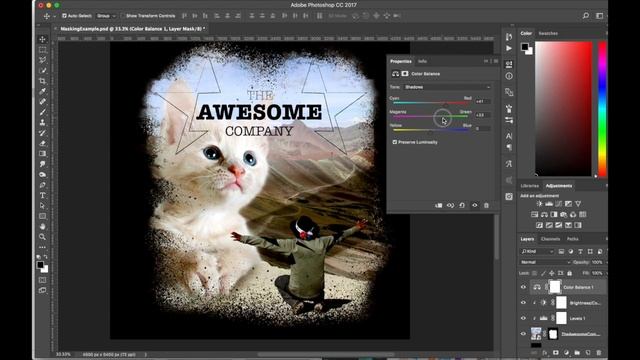Select the Zoom tool

coord(42,237)
